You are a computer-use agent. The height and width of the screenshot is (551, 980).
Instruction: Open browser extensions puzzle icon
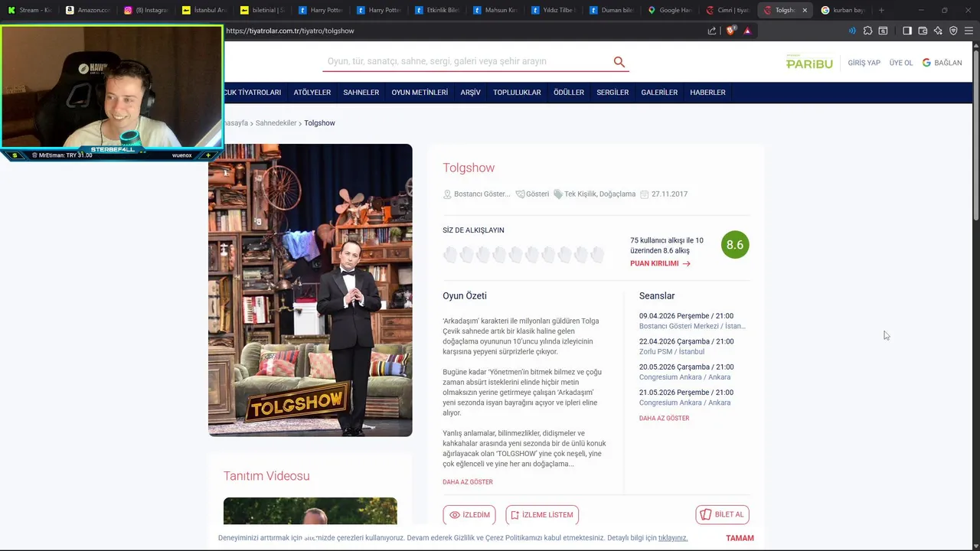coord(867,31)
